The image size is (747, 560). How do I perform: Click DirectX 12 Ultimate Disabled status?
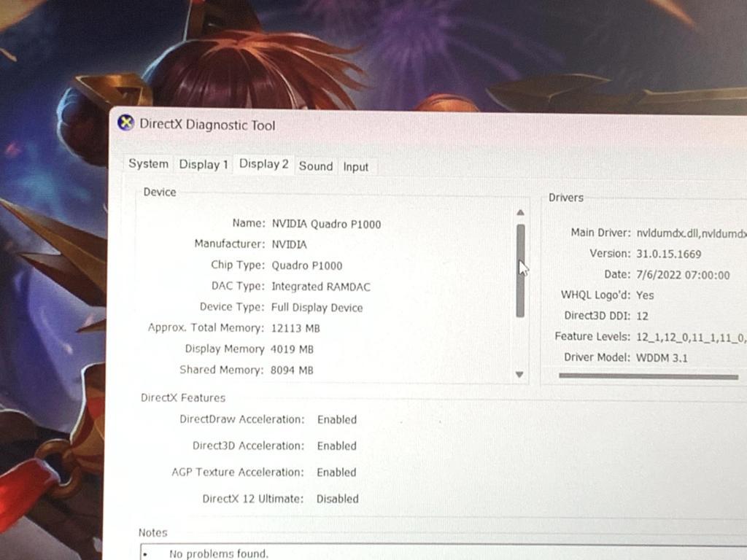click(x=337, y=499)
